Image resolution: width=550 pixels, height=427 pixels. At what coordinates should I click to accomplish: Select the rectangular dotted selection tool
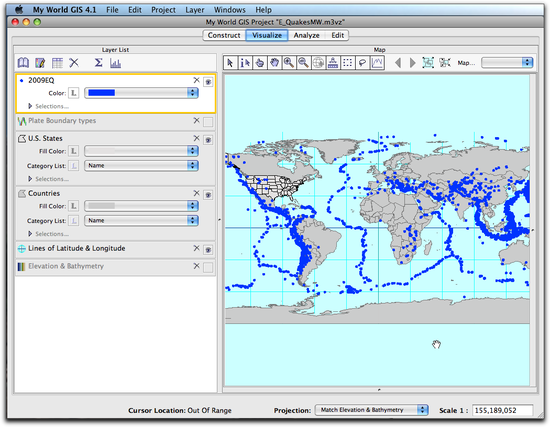coord(348,63)
